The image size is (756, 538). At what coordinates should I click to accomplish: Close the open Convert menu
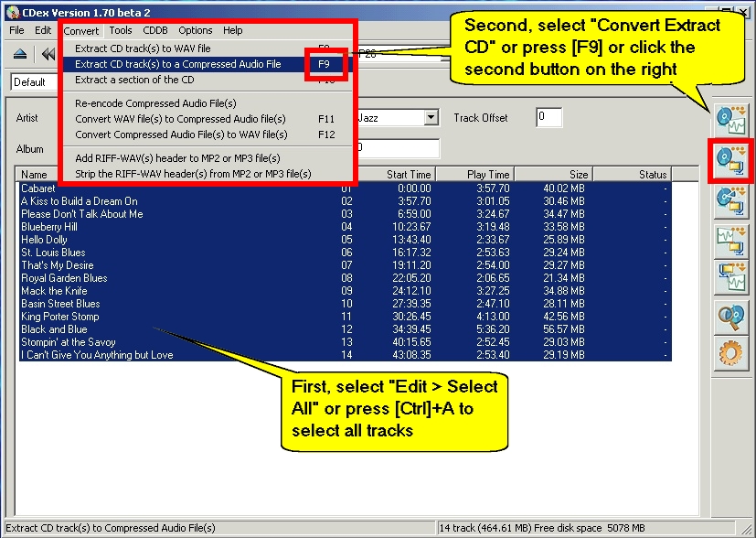[81, 31]
